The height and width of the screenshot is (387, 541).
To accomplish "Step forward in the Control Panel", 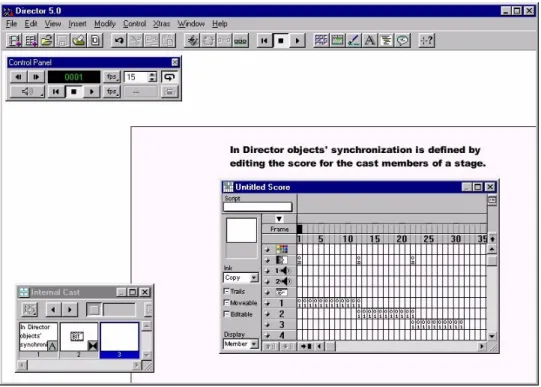I will pyautogui.click(x=36, y=77).
